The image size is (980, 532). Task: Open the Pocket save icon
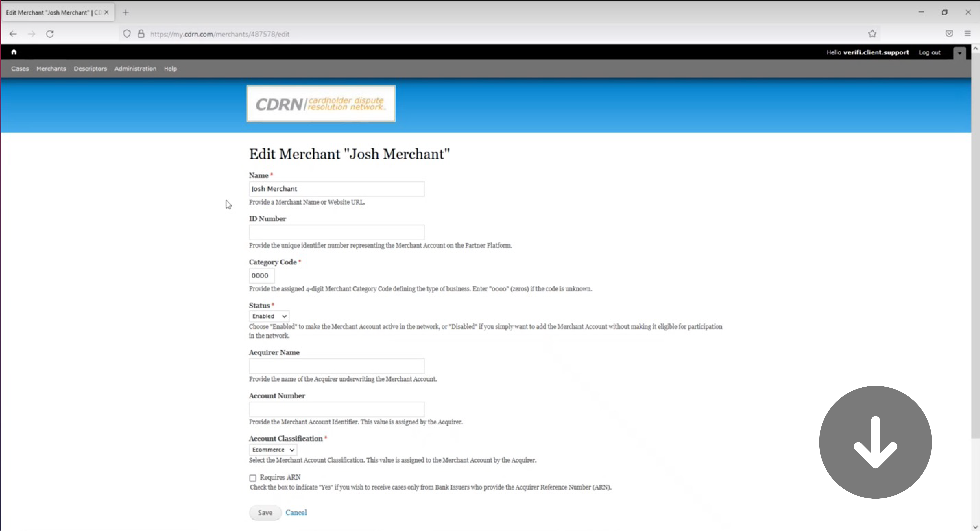[949, 34]
